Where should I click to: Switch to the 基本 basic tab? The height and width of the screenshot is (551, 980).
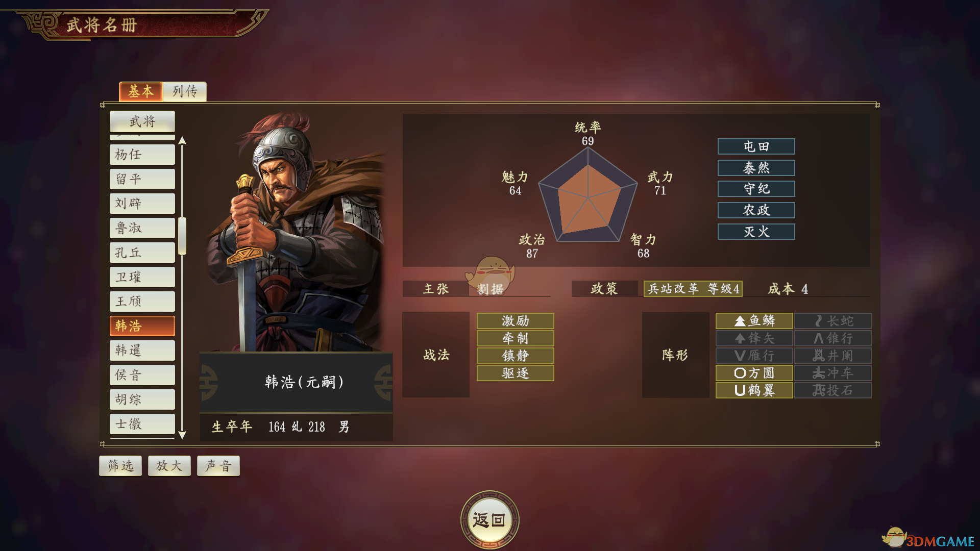[141, 91]
